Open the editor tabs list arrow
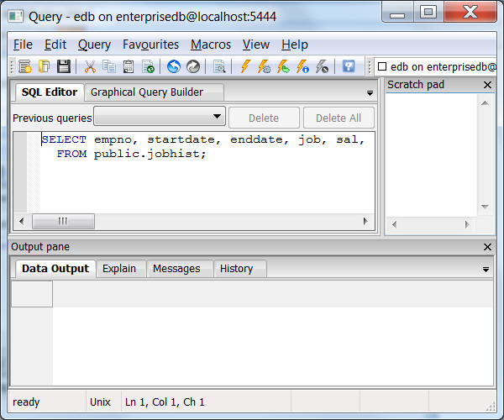 pyautogui.click(x=370, y=93)
